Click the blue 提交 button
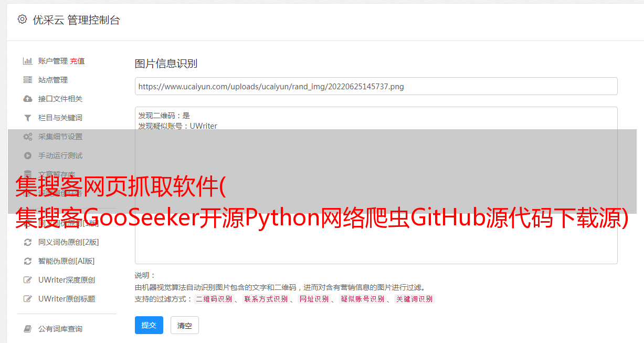 tap(149, 325)
